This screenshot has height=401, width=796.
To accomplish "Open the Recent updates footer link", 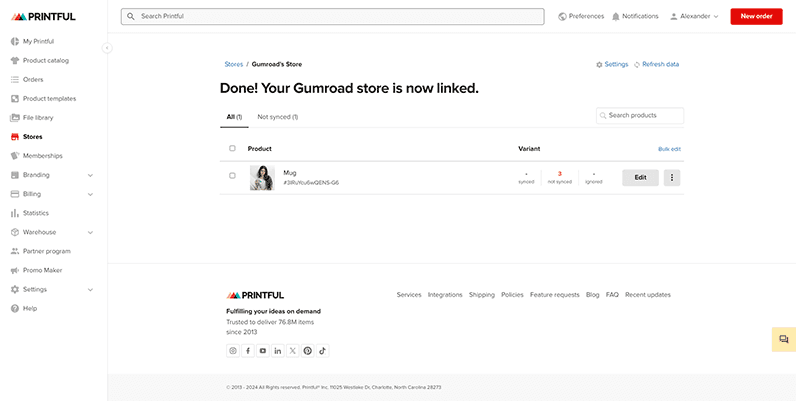I will [648, 295].
